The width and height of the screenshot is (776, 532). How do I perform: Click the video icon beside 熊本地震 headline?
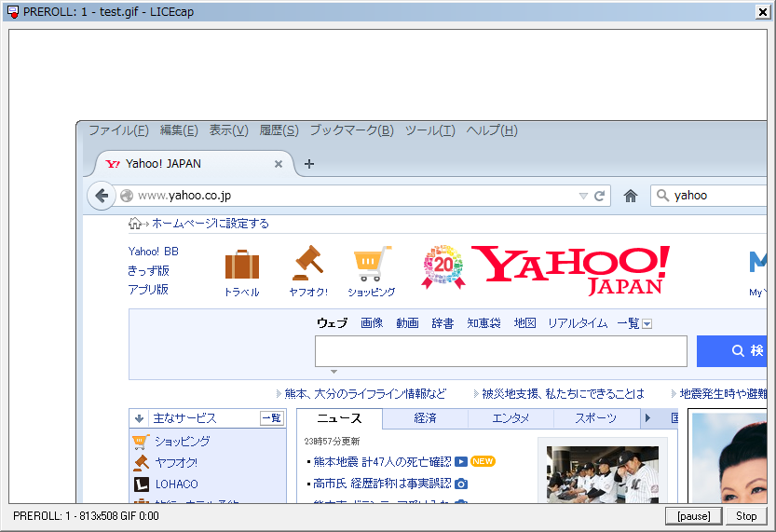[461, 462]
